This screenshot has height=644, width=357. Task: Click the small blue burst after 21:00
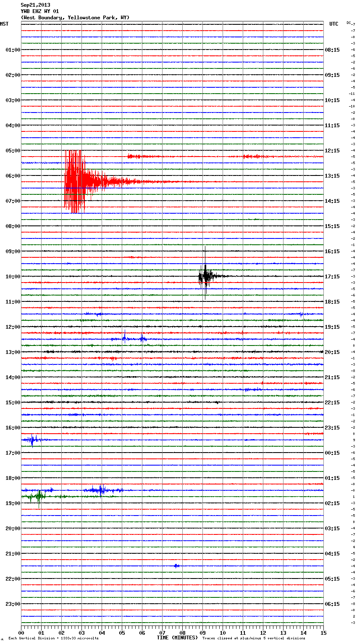[177, 566]
